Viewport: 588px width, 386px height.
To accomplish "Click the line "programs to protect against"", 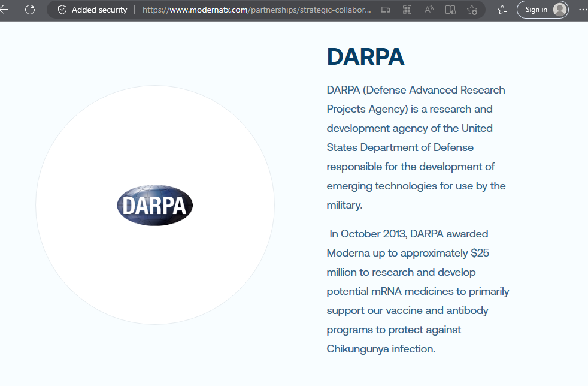I will pyautogui.click(x=394, y=330).
